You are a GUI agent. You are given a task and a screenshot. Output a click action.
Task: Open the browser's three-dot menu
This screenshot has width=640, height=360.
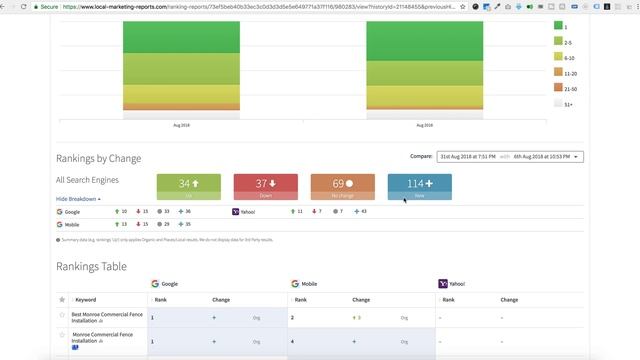tap(638, 7)
